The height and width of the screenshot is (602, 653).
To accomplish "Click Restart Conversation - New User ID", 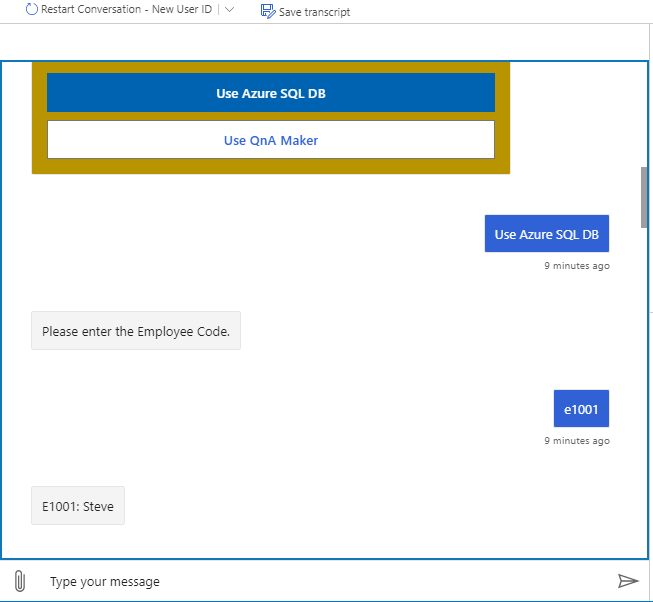I will pyautogui.click(x=126, y=9).
